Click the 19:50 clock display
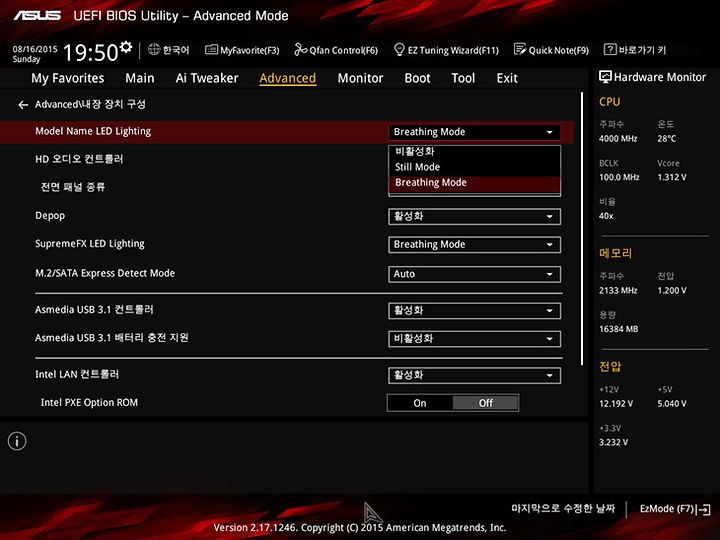720x540 pixels. point(90,52)
